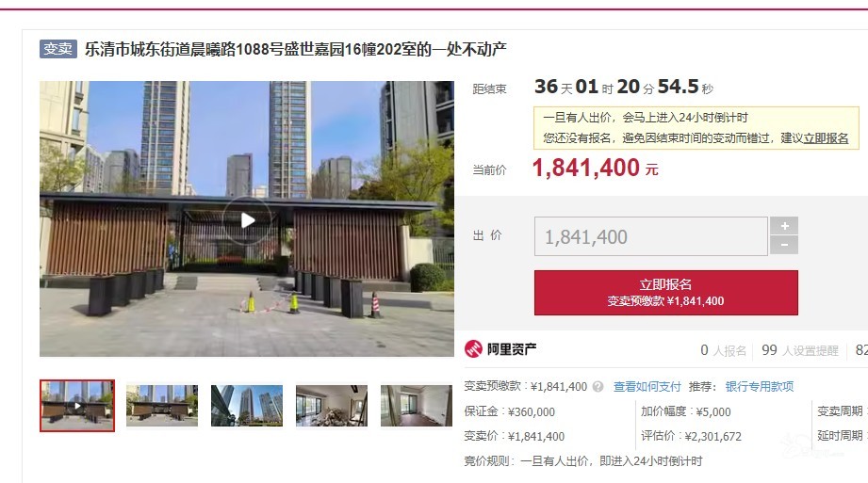Image resolution: width=868 pixels, height=483 pixels.
Task: Increase bid with the plus button
Action: click(784, 226)
